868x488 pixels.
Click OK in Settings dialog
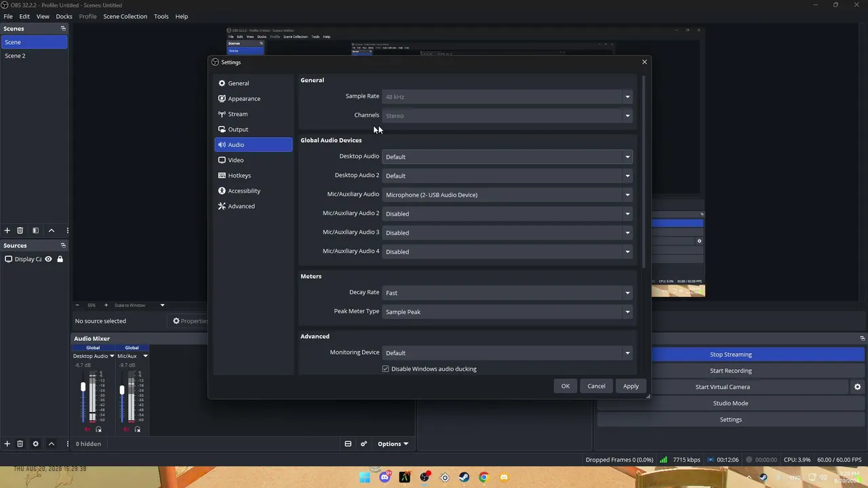[566, 386]
